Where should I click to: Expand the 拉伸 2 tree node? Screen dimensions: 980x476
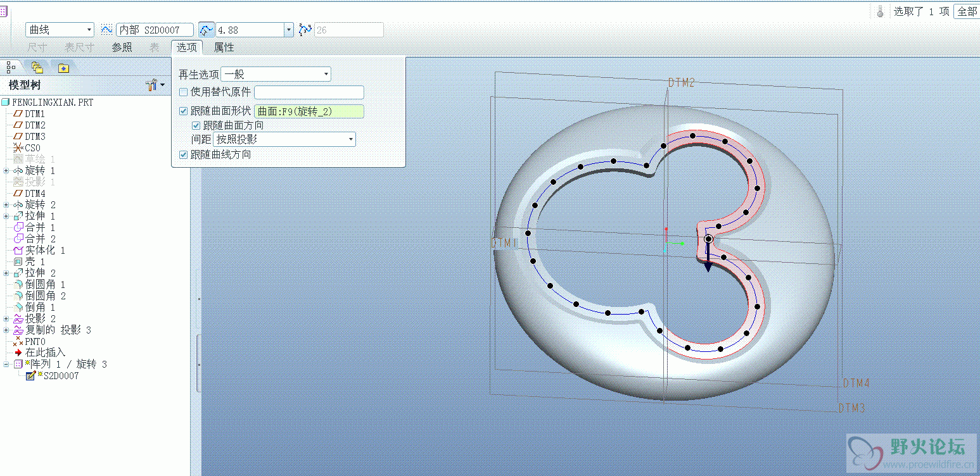coord(6,273)
